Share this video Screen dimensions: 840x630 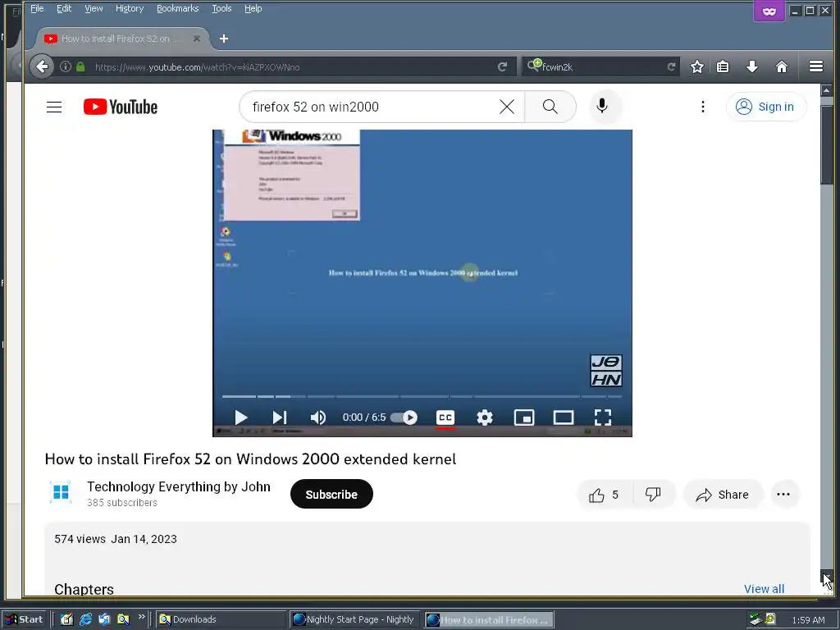[722, 495]
